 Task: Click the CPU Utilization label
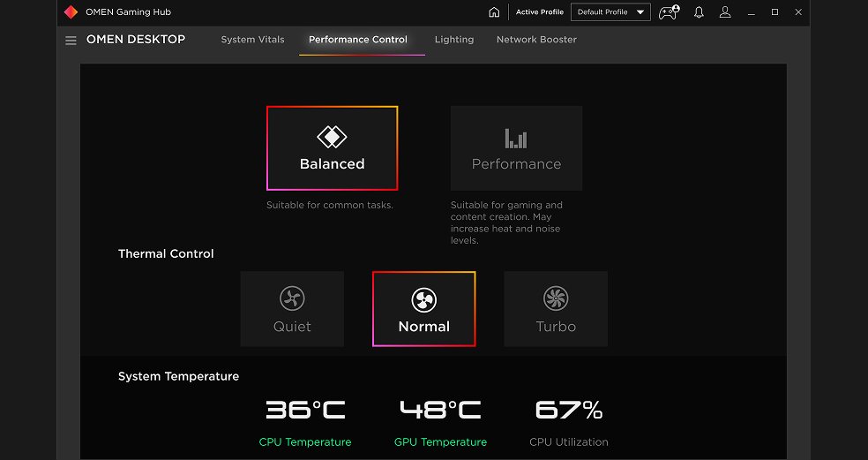568,441
